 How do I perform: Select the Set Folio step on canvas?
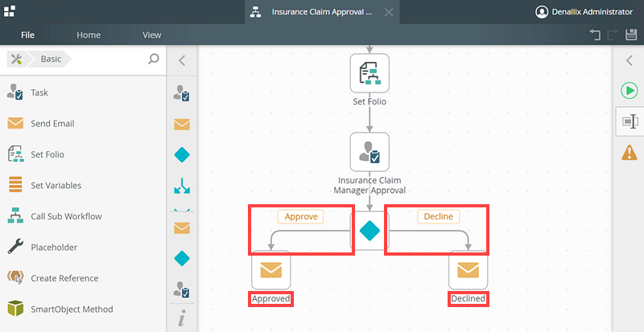coord(369,73)
